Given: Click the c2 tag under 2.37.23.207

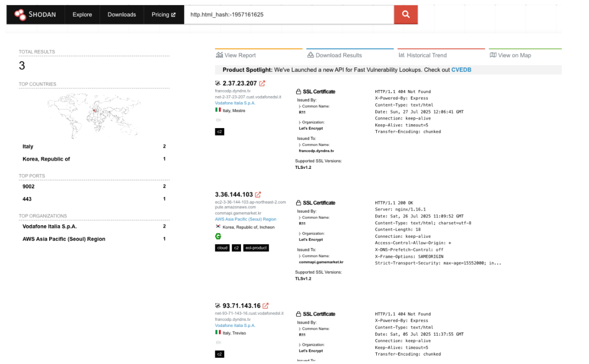Looking at the screenshot, I should pos(219,132).
